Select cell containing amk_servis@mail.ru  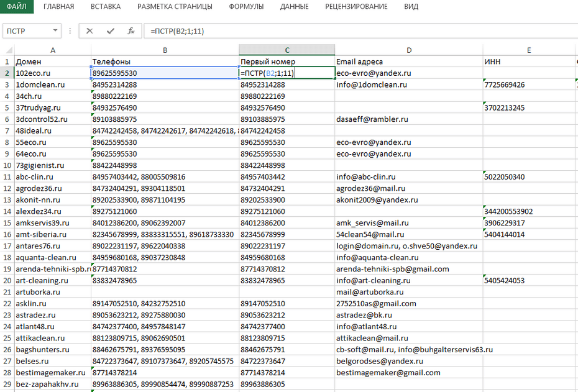point(409,223)
